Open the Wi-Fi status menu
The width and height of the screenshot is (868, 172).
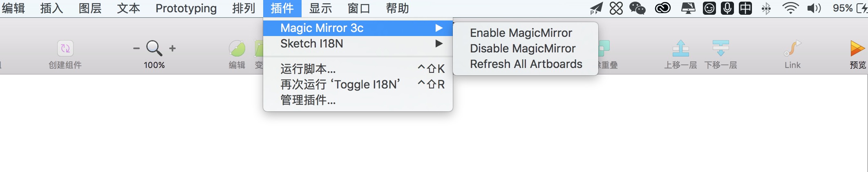(790, 8)
